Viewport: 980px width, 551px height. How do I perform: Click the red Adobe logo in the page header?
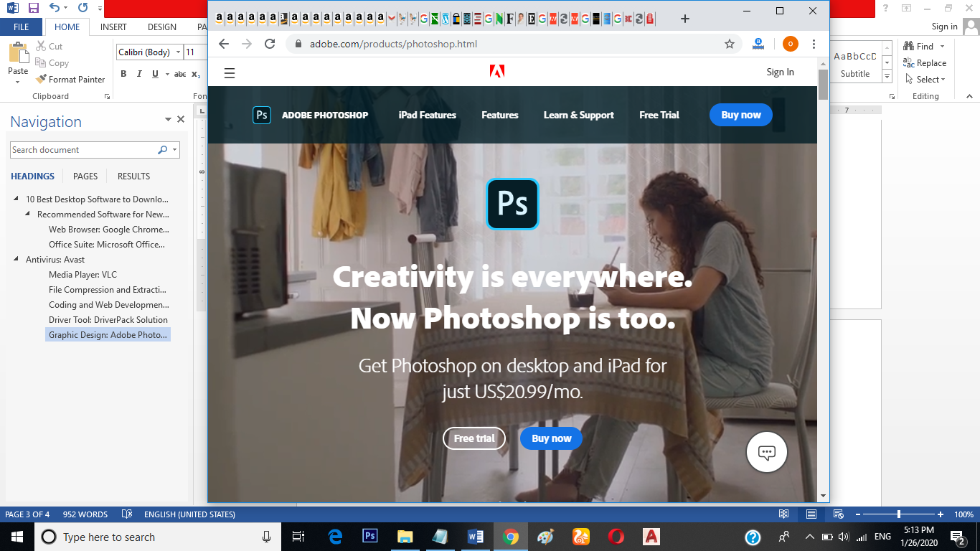[497, 71]
